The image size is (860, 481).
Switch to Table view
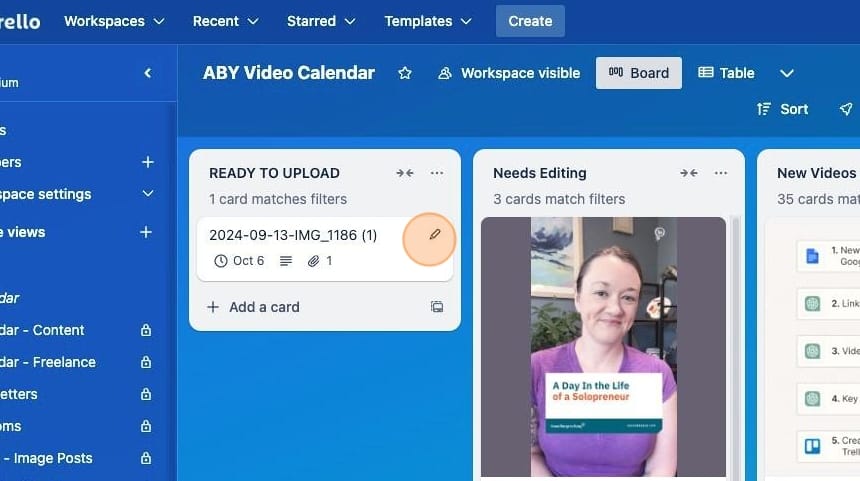tap(726, 73)
